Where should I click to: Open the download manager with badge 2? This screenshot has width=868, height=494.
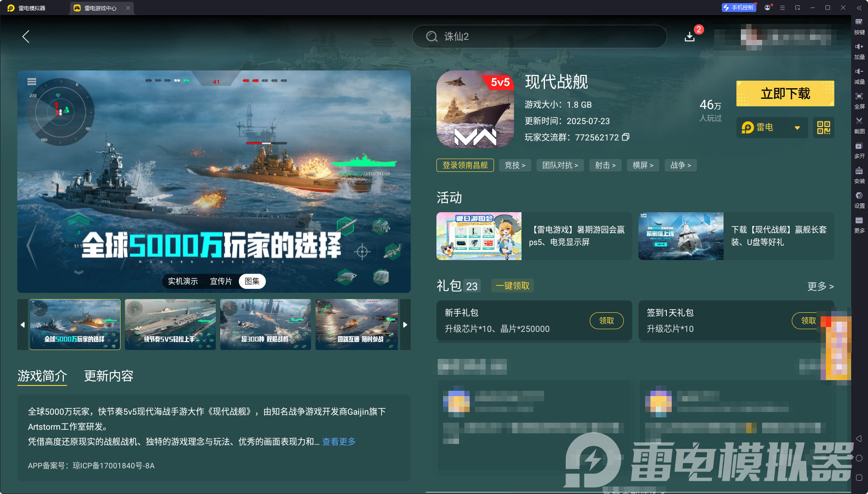pos(690,37)
